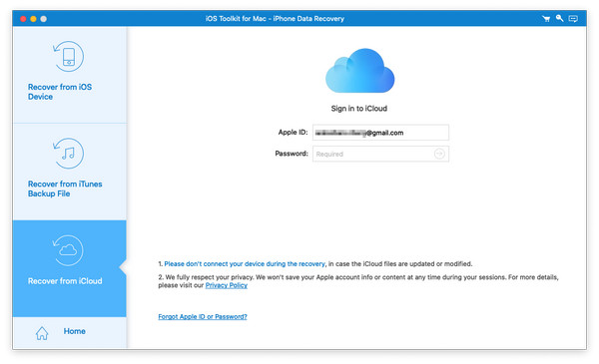The height and width of the screenshot is (364, 599).
Task: Click the Apple ID input field
Action: (380, 133)
